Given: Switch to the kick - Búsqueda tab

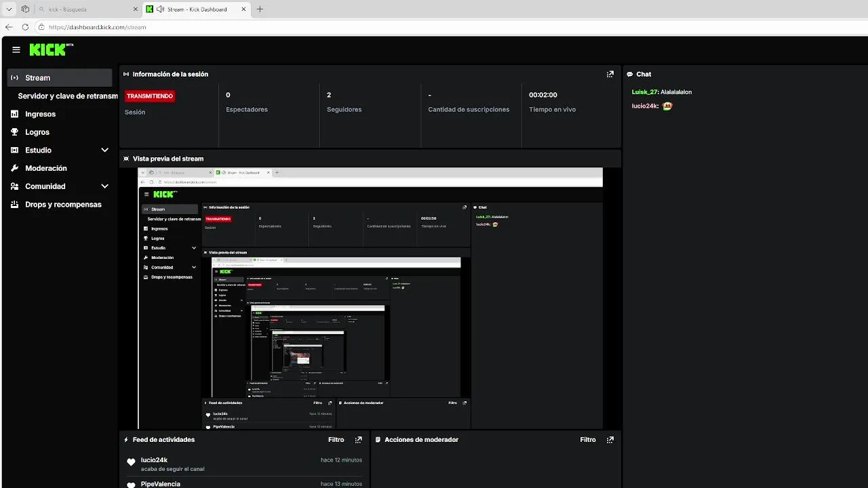Looking at the screenshot, I should [x=87, y=9].
